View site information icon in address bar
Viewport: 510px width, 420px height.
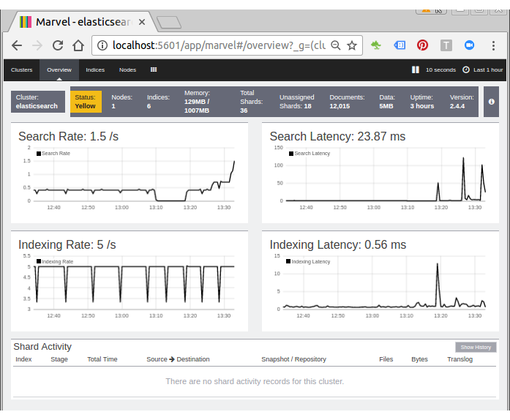(x=102, y=45)
